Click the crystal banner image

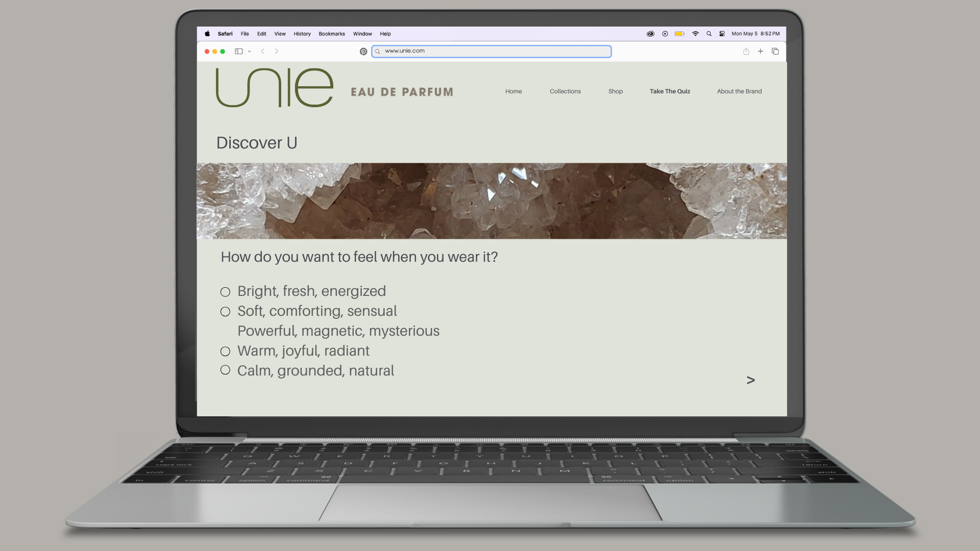coord(492,201)
